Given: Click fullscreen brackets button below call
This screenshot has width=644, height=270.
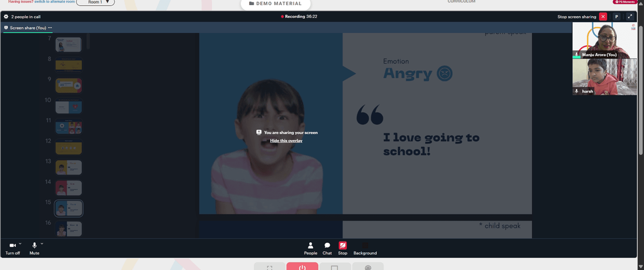Looking at the screenshot, I should pyautogui.click(x=269, y=266).
